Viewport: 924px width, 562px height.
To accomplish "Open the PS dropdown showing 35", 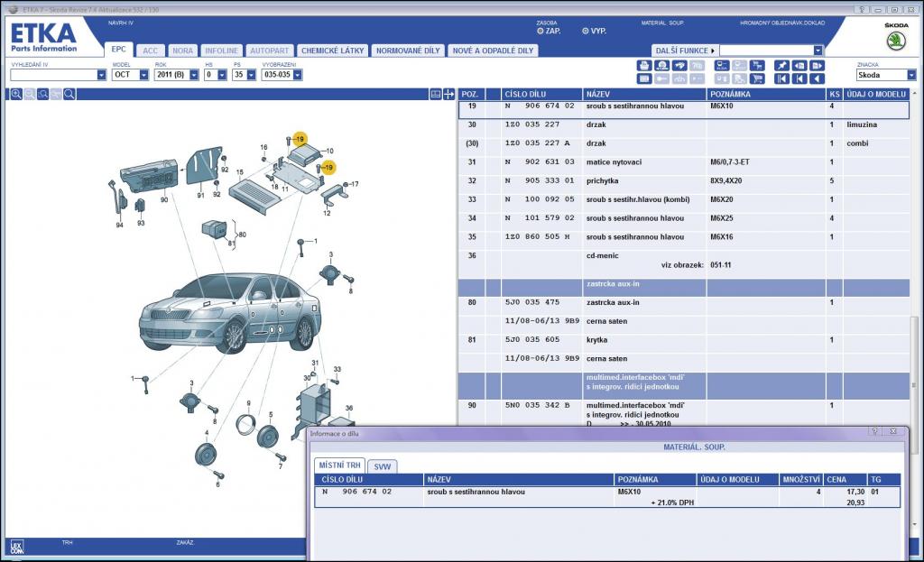I will pyautogui.click(x=252, y=75).
